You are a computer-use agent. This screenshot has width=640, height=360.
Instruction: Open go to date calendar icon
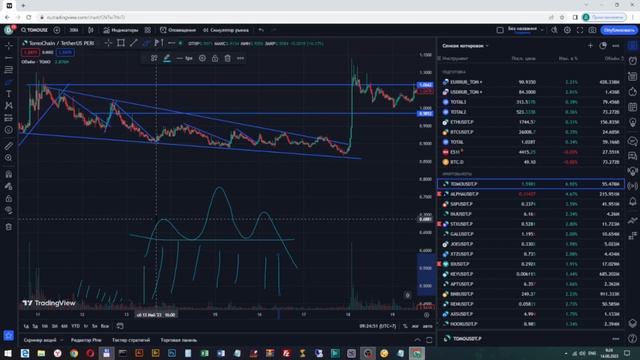coord(120,326)
